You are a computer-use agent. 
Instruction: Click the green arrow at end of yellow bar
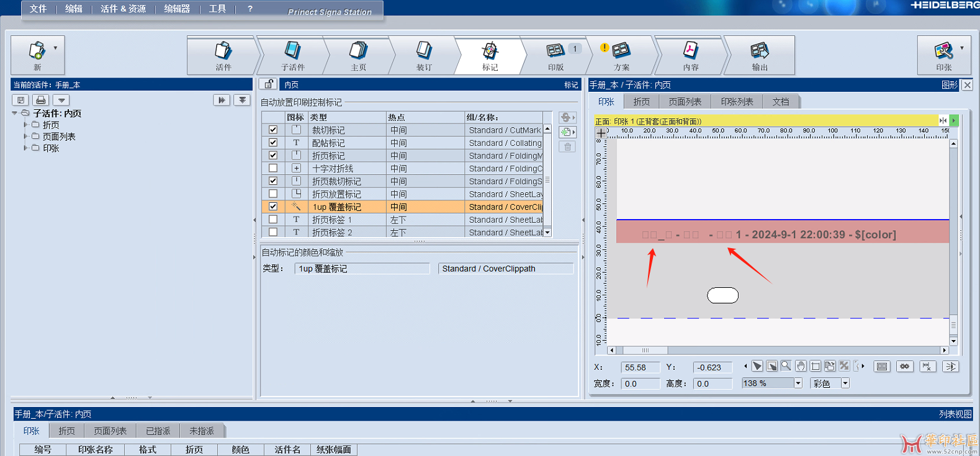(954, 120)
